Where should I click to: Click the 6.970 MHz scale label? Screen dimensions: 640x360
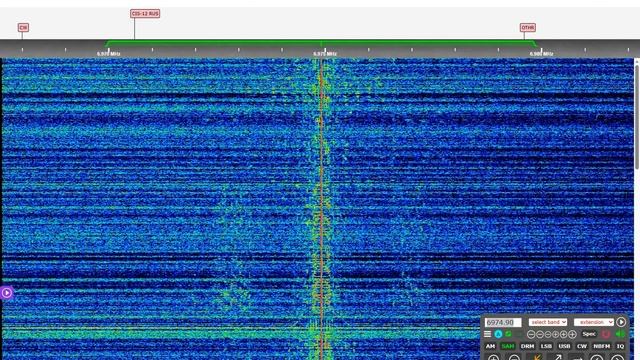(x=109, y=54)
